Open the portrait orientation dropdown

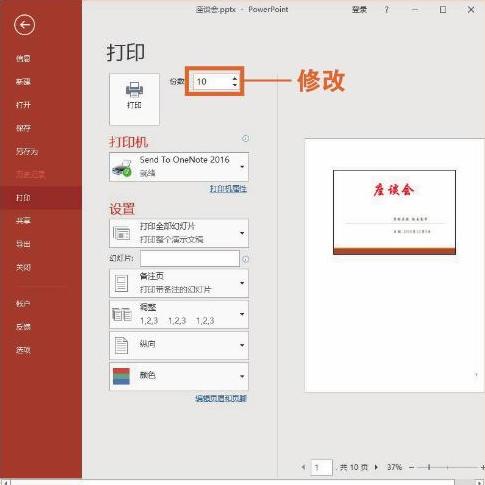pyautogui.click(x=179, y=345)
